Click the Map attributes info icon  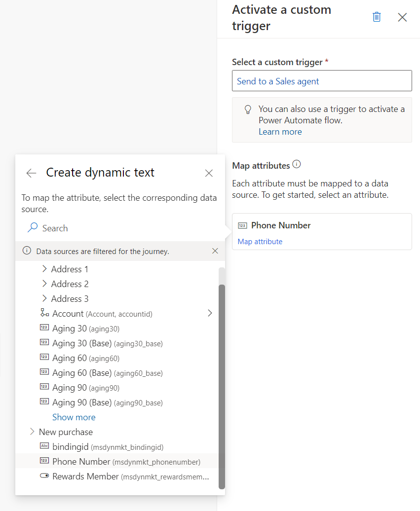click(297, 165)
